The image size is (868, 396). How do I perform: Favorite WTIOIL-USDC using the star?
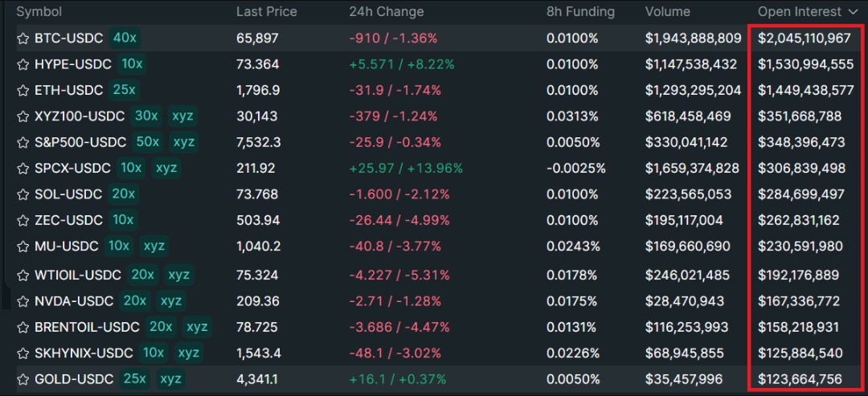23,276
